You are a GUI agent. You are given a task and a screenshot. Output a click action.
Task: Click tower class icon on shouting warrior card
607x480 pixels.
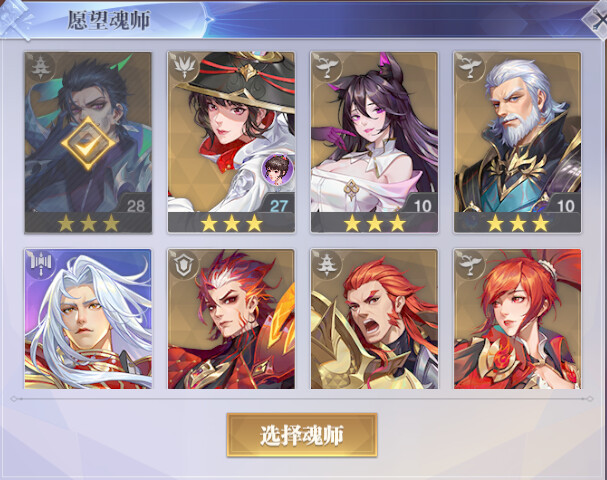pyautogui.click(x=327, y=264)
